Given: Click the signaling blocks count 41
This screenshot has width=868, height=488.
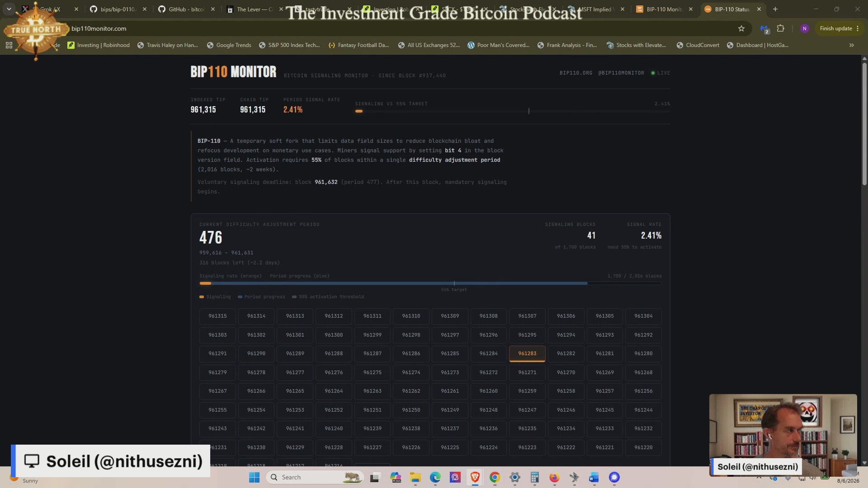Looking at the screenshot, I should coord(591,235).
